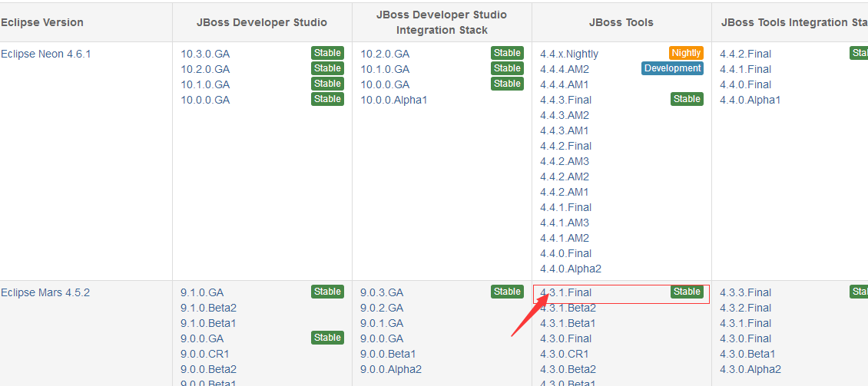
Task: Open the 9.0.2.GA link
Action: 382,308
